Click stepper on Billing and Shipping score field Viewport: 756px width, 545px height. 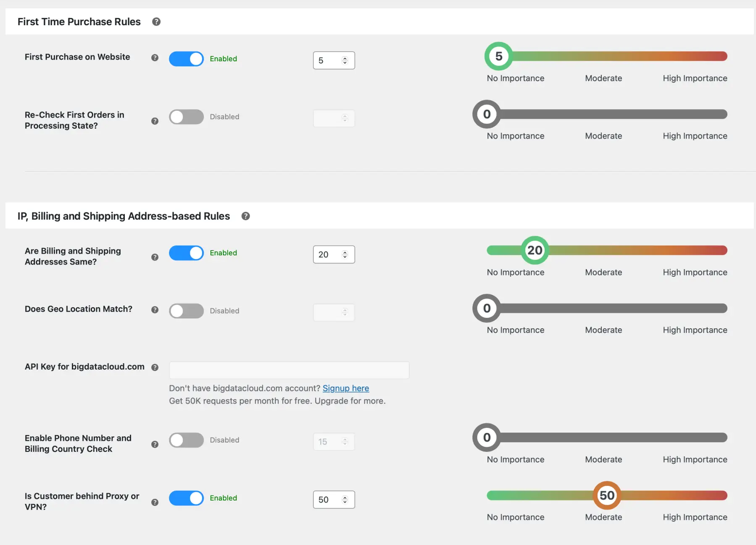345,254
